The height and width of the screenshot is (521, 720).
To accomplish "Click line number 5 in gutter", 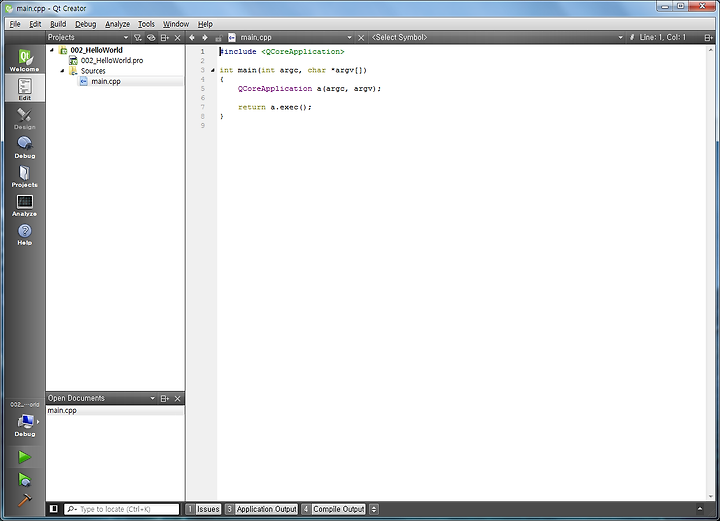I will (x=202, y=89).
